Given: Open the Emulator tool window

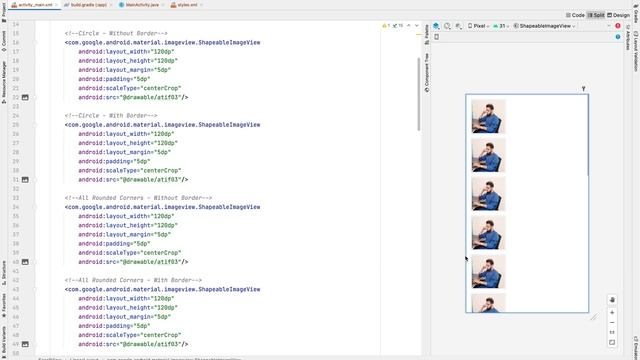Looking at the screenshot, I should coord(636,347).
